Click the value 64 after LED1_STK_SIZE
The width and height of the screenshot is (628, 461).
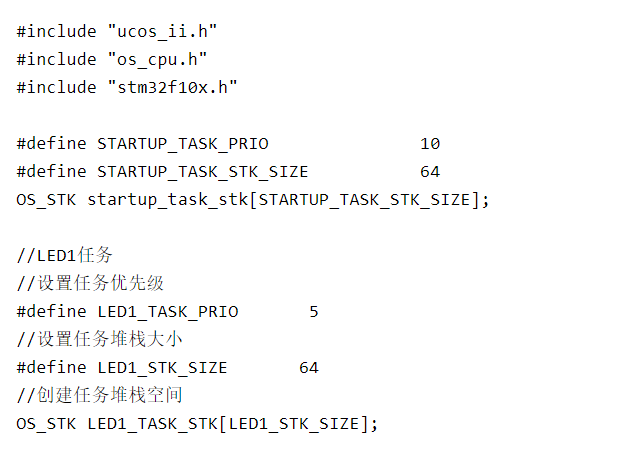(x=309, y=368)
